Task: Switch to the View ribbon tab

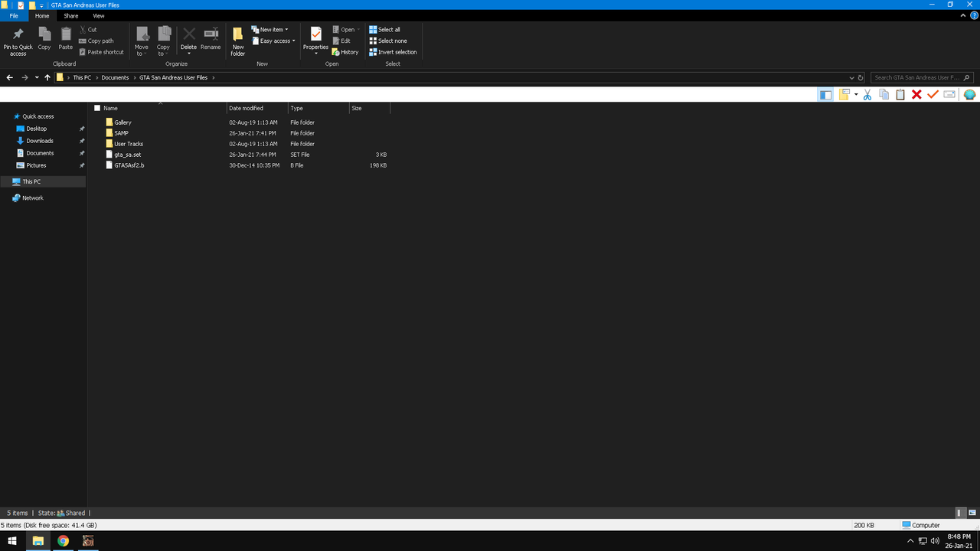Action: pyautogui.click(x=99, y=15)
